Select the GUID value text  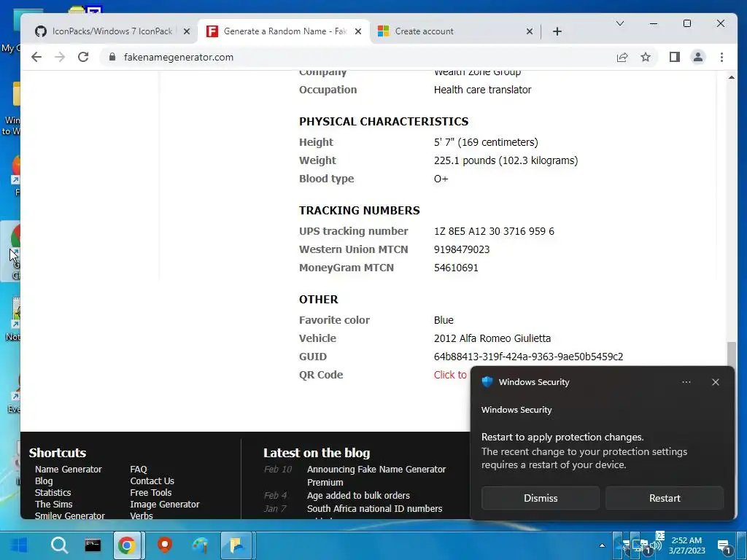tap(528, 357)
